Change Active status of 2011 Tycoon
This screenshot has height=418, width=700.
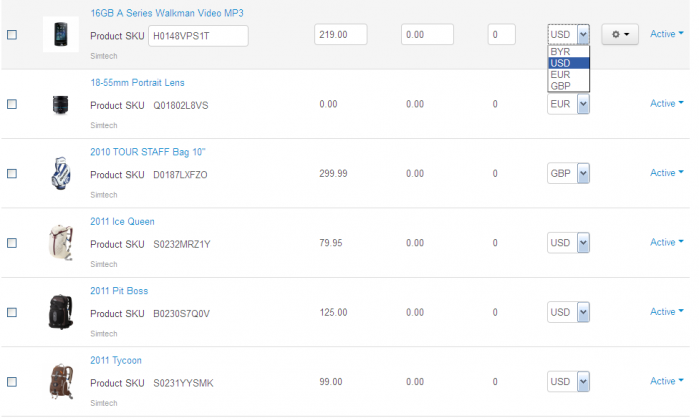667,381
